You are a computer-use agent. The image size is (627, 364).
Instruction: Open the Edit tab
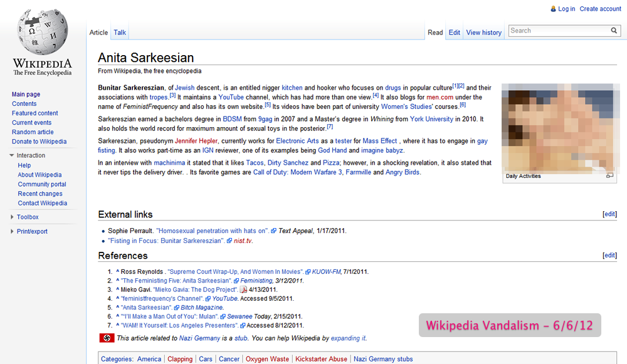[x=454, y=33]
